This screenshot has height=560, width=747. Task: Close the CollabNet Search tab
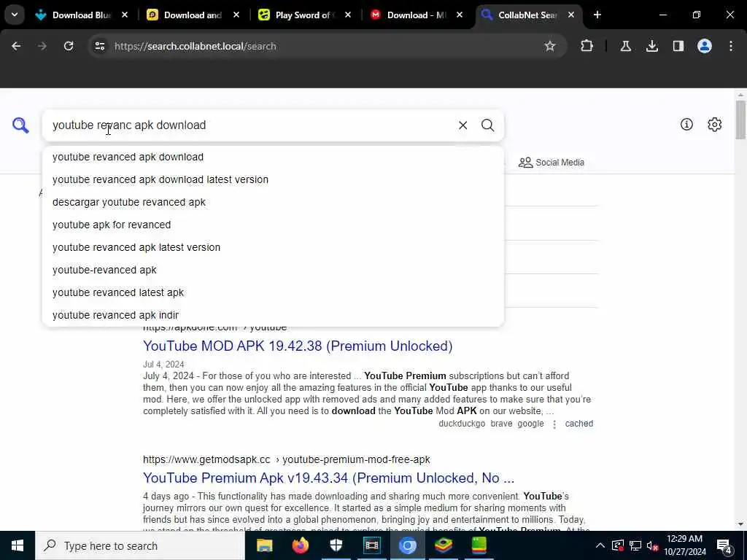(570, 15)
